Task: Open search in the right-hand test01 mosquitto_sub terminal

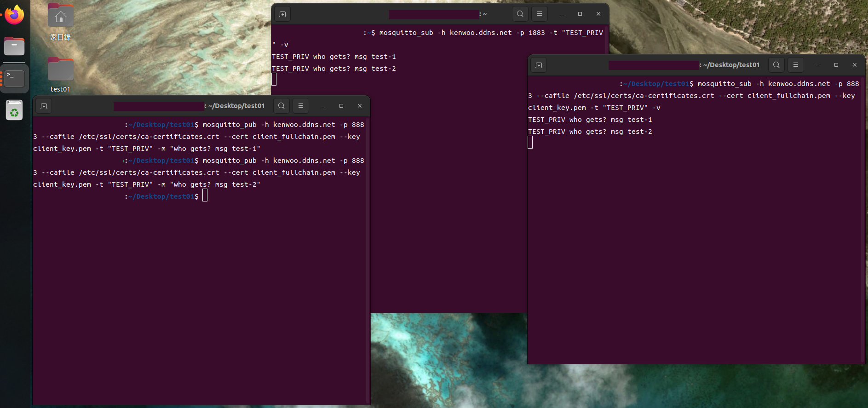Action: [776, 65]
